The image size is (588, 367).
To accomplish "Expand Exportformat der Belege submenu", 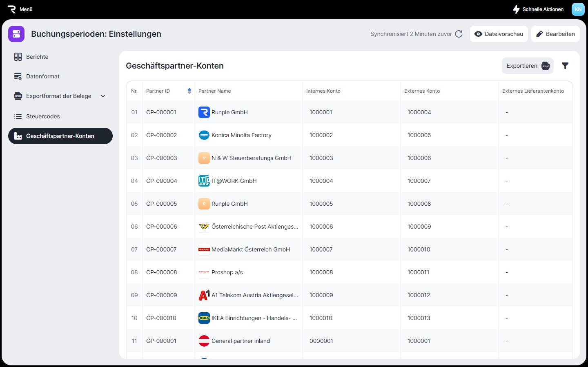I will click(x=103, y=96).
